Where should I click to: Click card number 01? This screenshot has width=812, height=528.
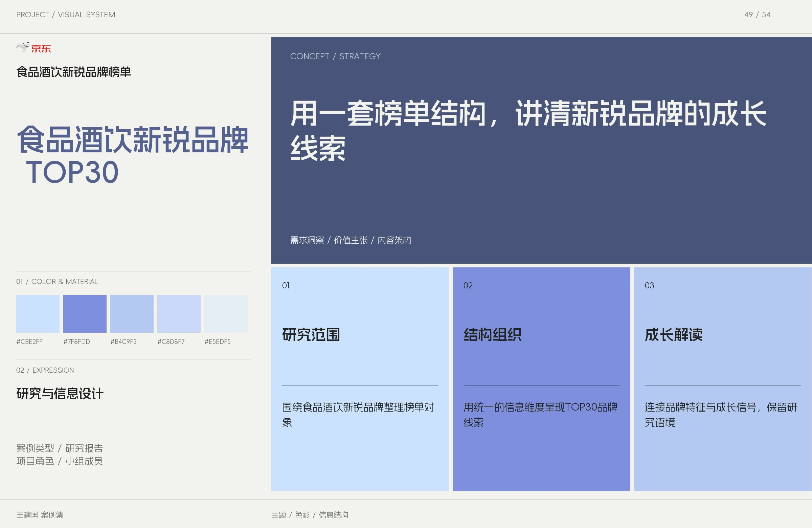tap(286, 286)
